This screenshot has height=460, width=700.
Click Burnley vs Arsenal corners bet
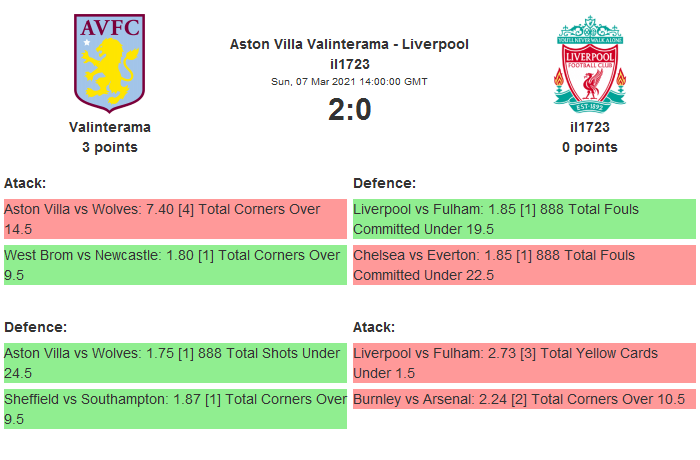[x=524, y=399]
